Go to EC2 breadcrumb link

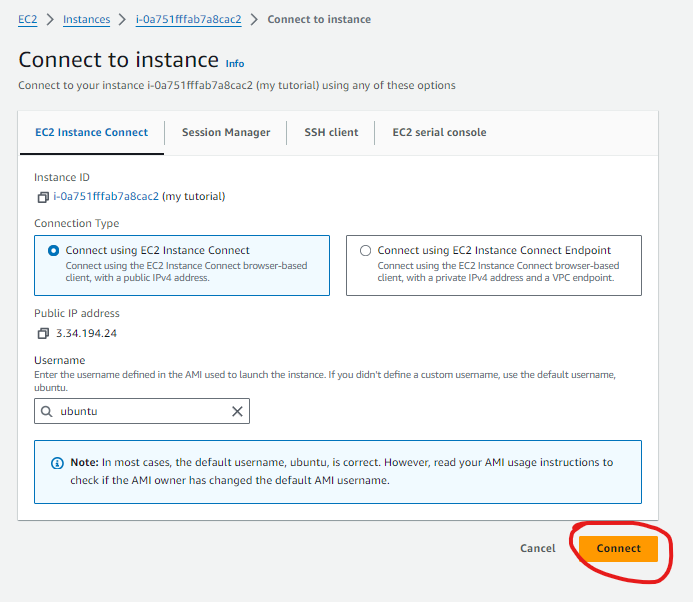pyautogui.click(x=27, y=19)
